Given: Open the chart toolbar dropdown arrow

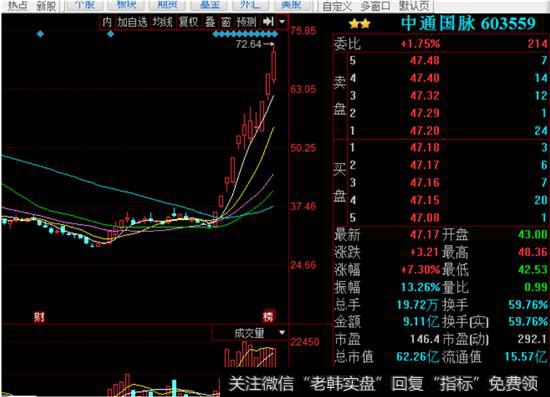Looking at the screenshot, I should (282, 22).
